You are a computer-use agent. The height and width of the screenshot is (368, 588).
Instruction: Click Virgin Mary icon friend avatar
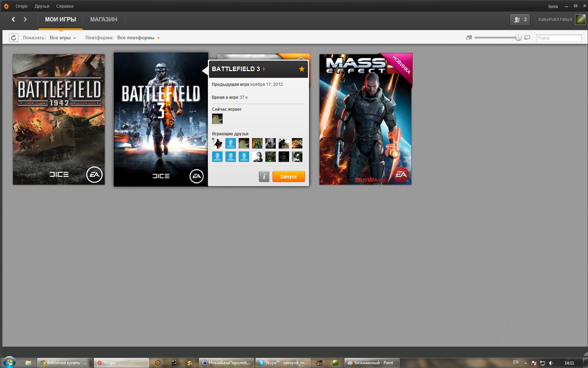[257, 143]
